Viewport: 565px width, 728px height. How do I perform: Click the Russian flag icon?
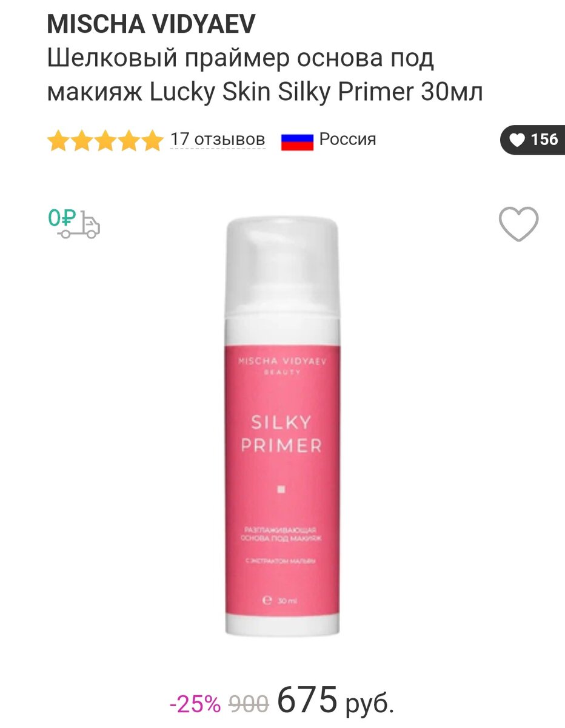297,141
